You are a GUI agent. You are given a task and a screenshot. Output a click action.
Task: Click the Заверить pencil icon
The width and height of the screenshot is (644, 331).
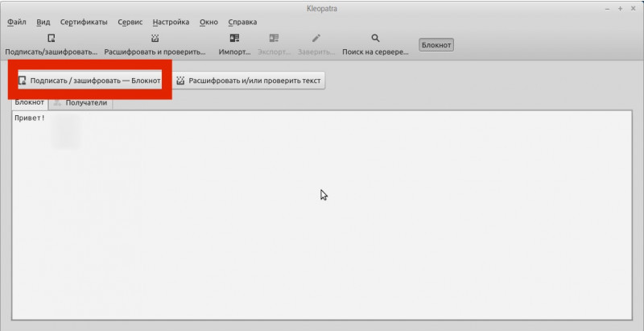click(x=316, y=38)
